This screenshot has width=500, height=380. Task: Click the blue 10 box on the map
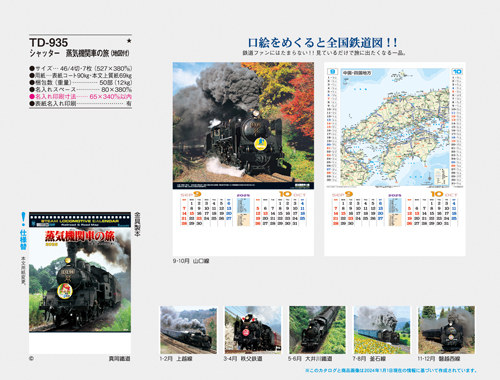[x=457, y=72]
